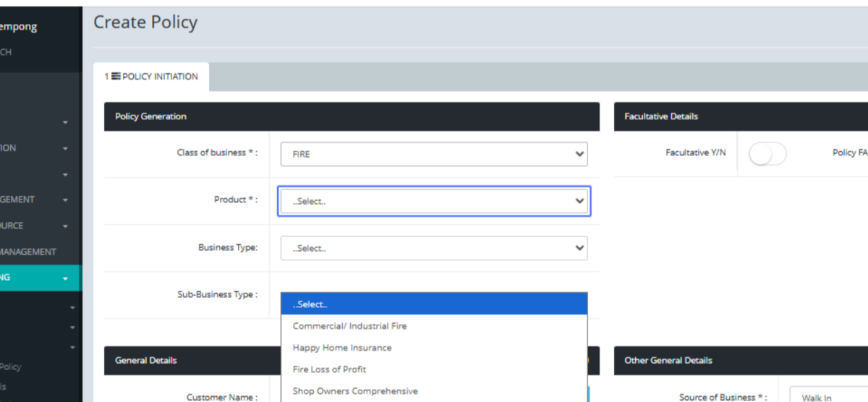Click the chevron on the Product dropdown

click(579, 201)
